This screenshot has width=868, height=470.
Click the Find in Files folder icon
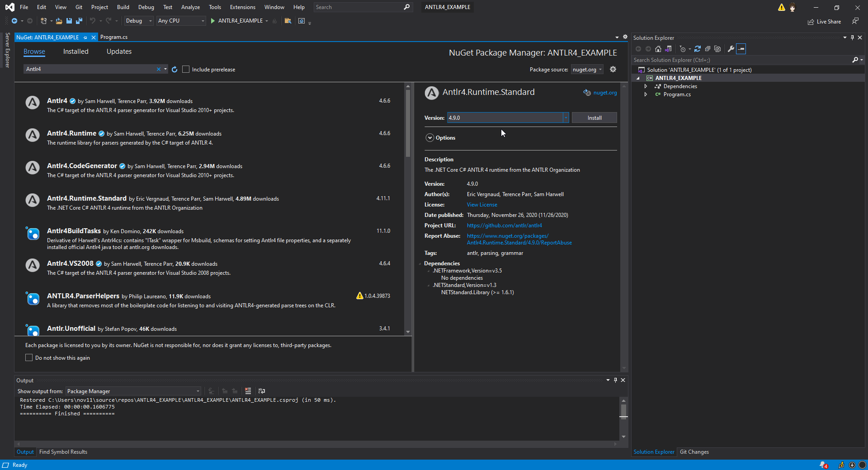288,21
